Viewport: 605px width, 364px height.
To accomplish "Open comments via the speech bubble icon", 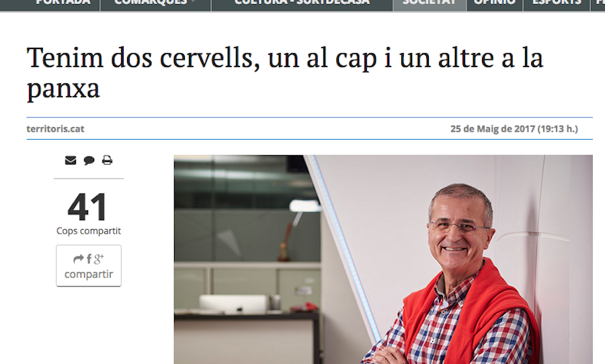I will click(x=89, y=161).
